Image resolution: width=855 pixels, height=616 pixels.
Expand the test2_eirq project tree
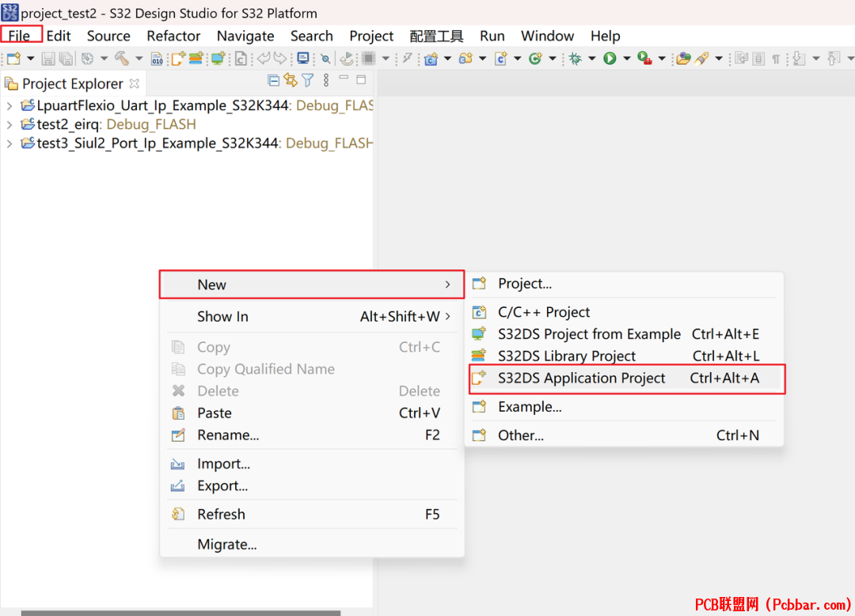pos(9,125)
